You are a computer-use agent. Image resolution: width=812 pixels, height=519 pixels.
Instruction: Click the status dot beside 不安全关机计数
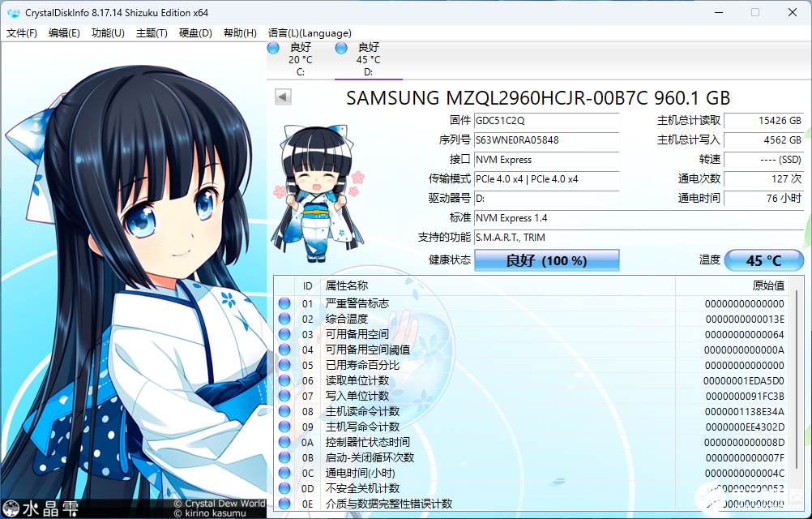tap(283, 488)
